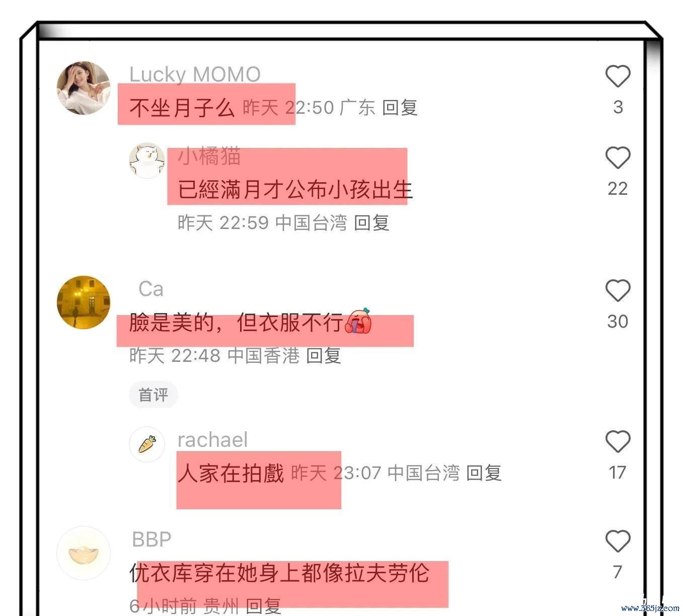This screenshot has height=616, width=683.
Task: View Ca's yellow street avatar
Action: pyautogui.click(x=84, y=302)
